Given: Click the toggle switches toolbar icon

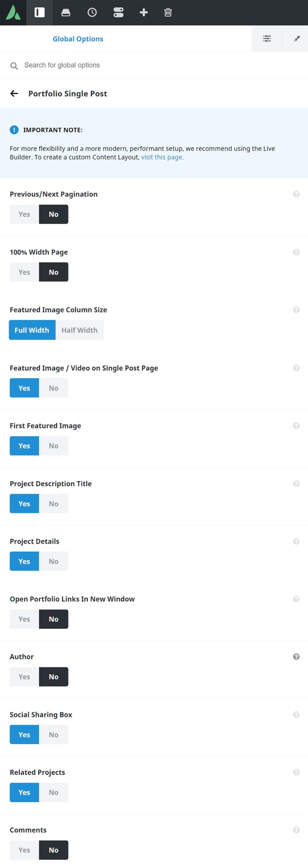Looking at the screenshot, I should click(118, 13).
